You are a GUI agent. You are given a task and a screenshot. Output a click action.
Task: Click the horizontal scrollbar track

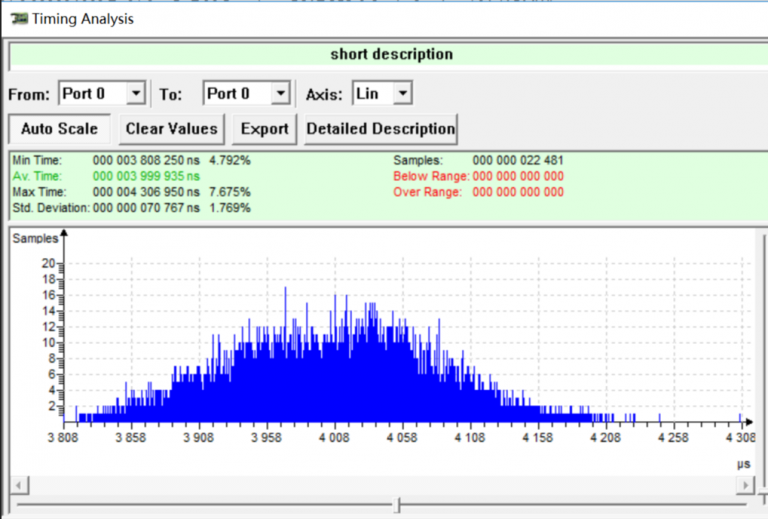point(380,485)
